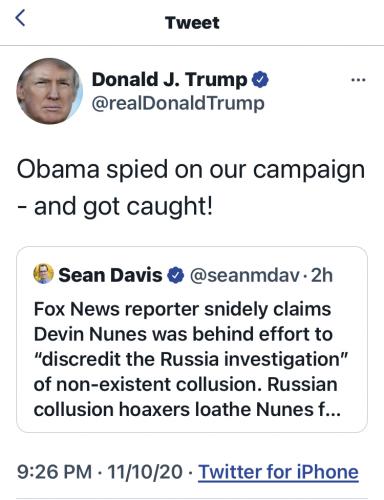
Task: Open the Sean Davis name in the quote
Action: pyautogui.click(x=110, y=275)
